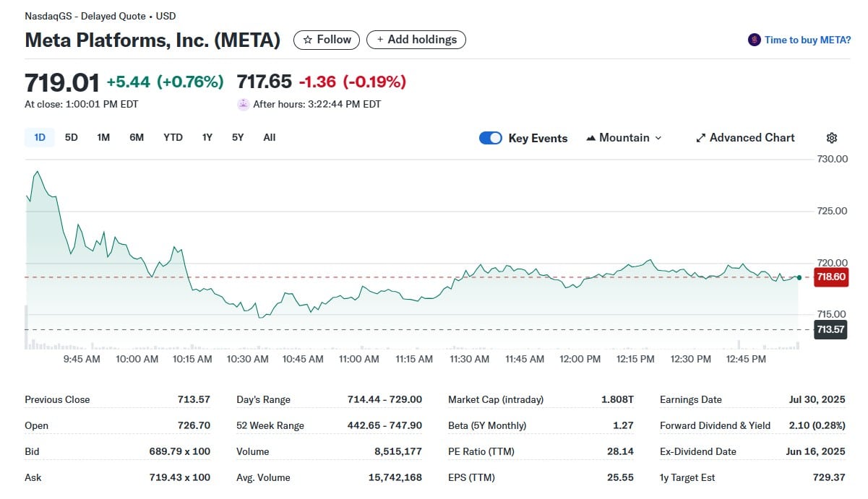Screen dimensions: 868x499
Task: Click the Earnings Date Jul 30, 2025
Action: pyautogui.click(x=817, y=399)
